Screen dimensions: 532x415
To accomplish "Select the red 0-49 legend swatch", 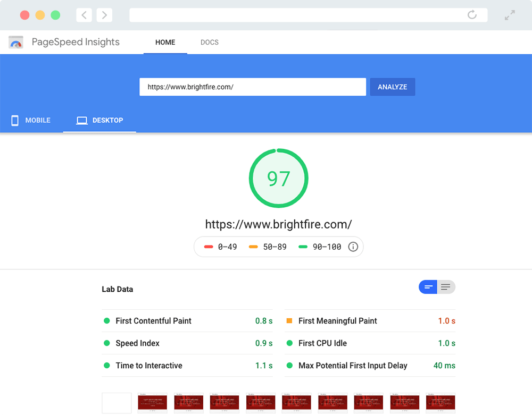I will point(209,247).
